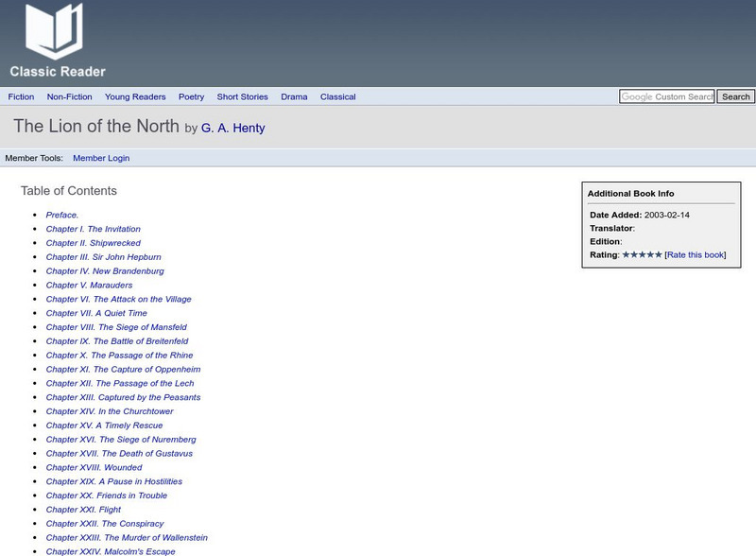756x556 pixels.
Task: Read Chapter IX. The Battle of Breitenfeld
Action: point(117,340)
